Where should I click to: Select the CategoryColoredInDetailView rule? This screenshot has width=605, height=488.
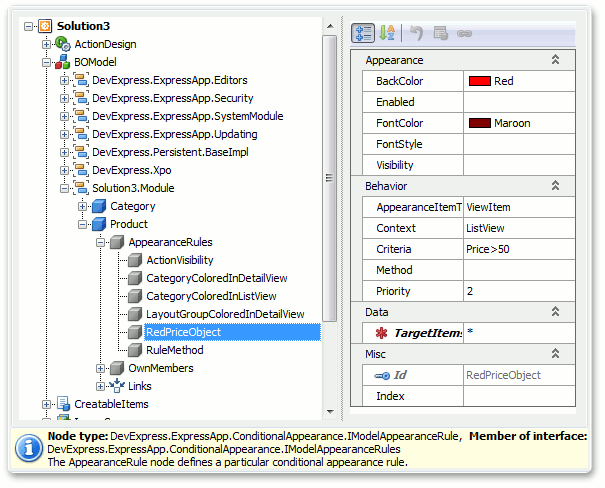tap(216, 278)
